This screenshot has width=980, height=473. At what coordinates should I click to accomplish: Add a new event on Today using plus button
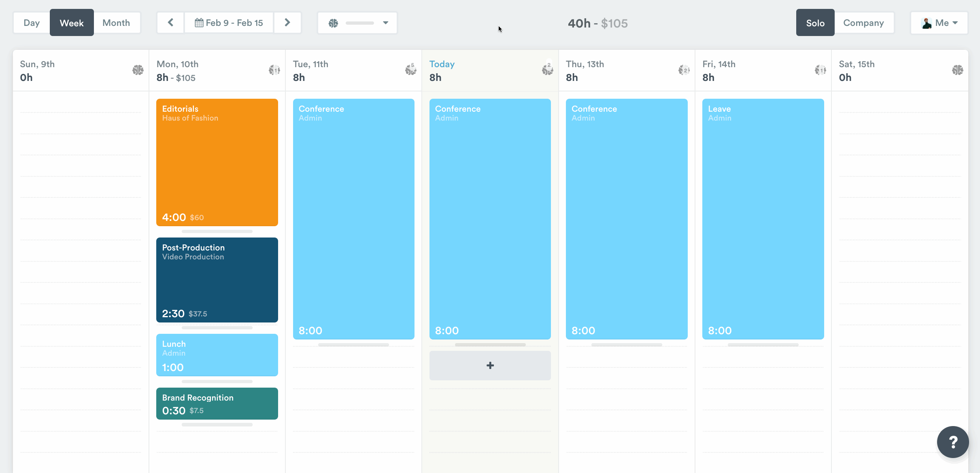489,365
